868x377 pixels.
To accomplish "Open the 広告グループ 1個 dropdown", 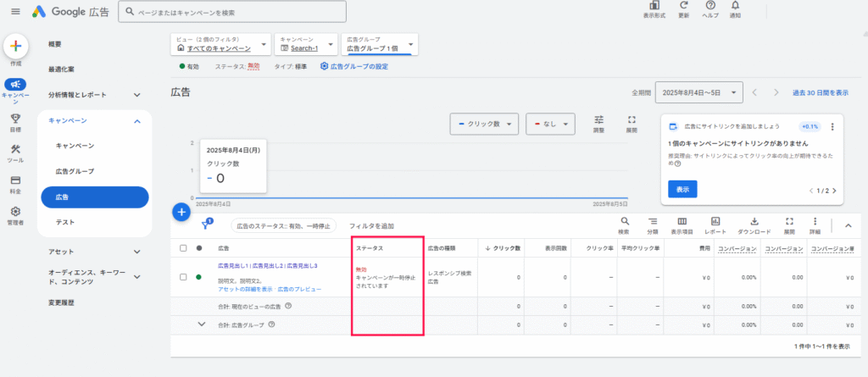I will (379, 44).
